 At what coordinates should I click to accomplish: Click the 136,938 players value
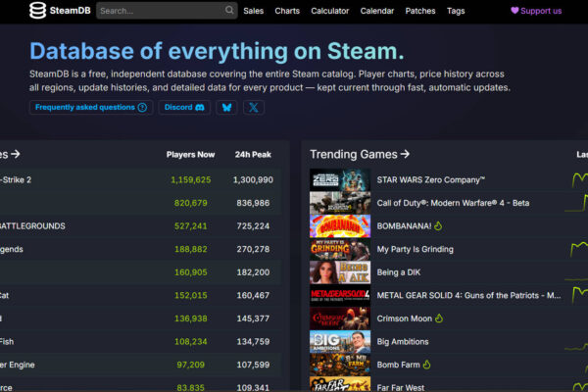[191, 318]
